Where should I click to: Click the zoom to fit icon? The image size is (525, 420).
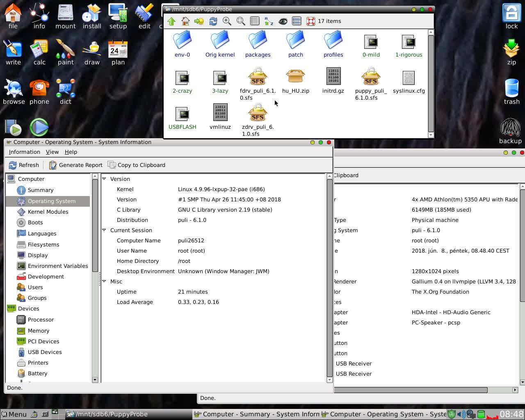click(x=241, y=21)
